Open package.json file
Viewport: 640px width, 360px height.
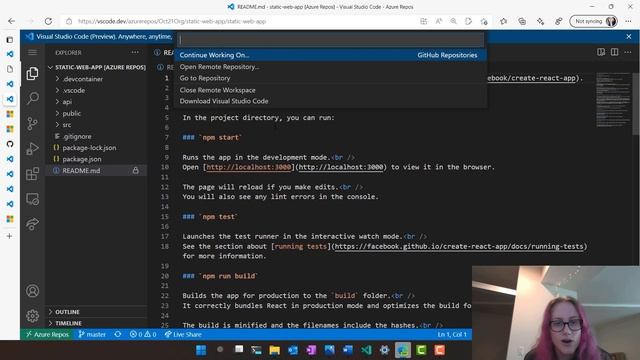tap(96, 159)
